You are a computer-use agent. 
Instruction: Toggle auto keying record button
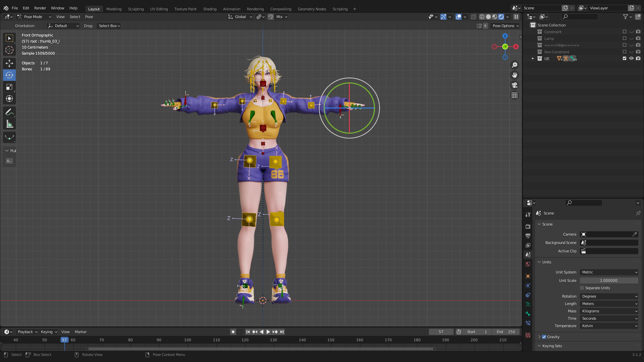[x=233, y=332]
